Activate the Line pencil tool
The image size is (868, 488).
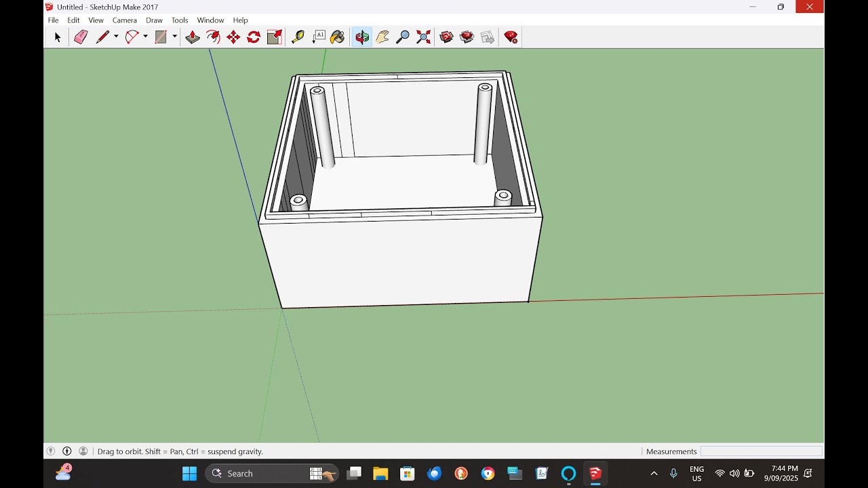click(x=102, y=37)
